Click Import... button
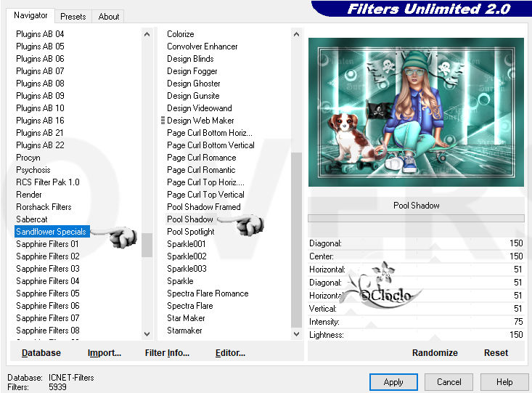The image size is (532, 393). pos(105,353)
